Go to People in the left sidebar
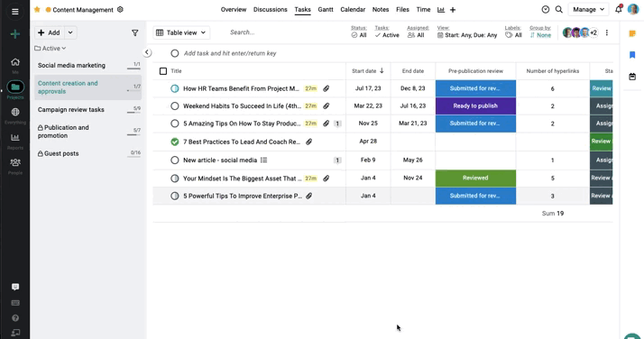 [15, 163]
